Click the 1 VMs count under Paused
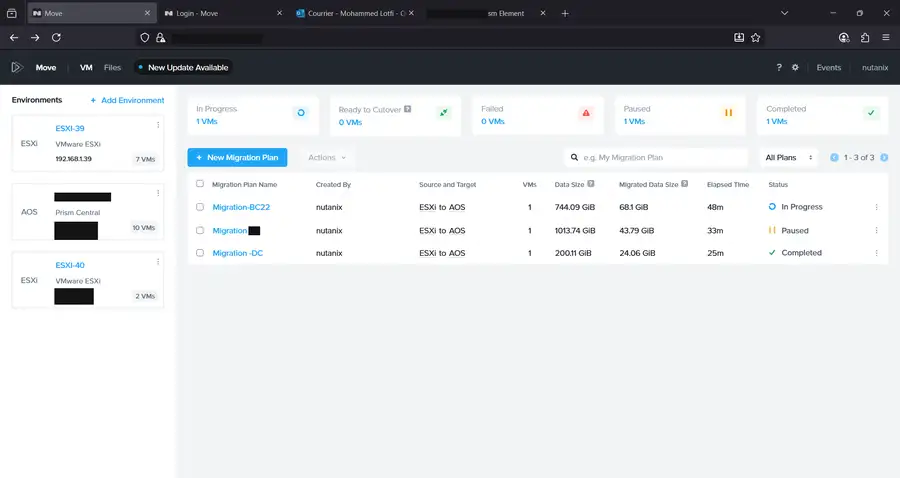Image resolution: width=900 pixels, height=478 pixels. tap(634, 122)
